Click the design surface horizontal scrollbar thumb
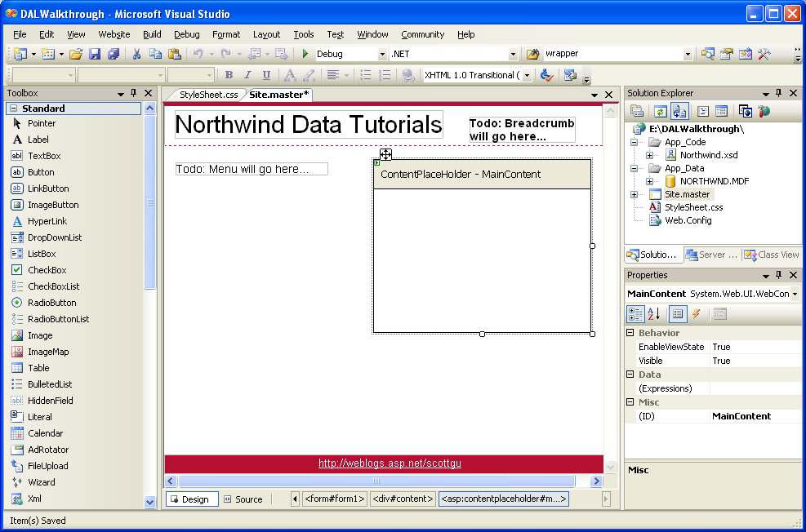Image resolution: width=806 pixels, height=532 pixels. pyautogui.click(x=376, y=481)
